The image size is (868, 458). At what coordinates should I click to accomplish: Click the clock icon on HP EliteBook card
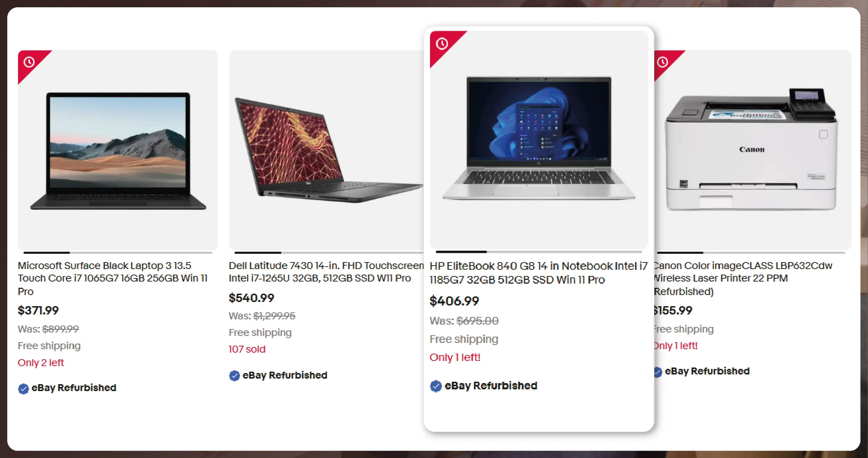442,44
